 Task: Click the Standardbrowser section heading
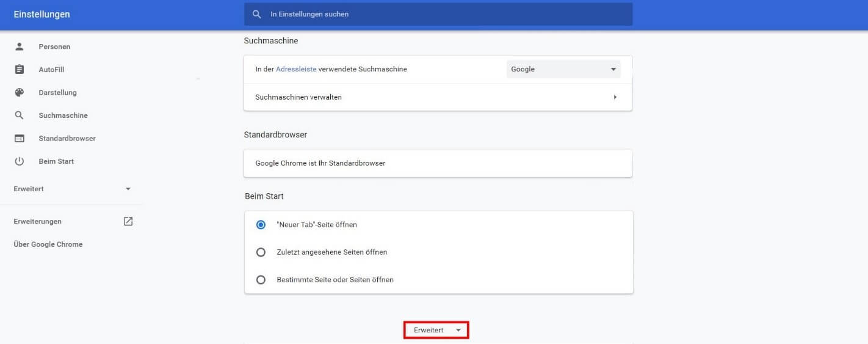pyautogui.click(x=275, y=134)
